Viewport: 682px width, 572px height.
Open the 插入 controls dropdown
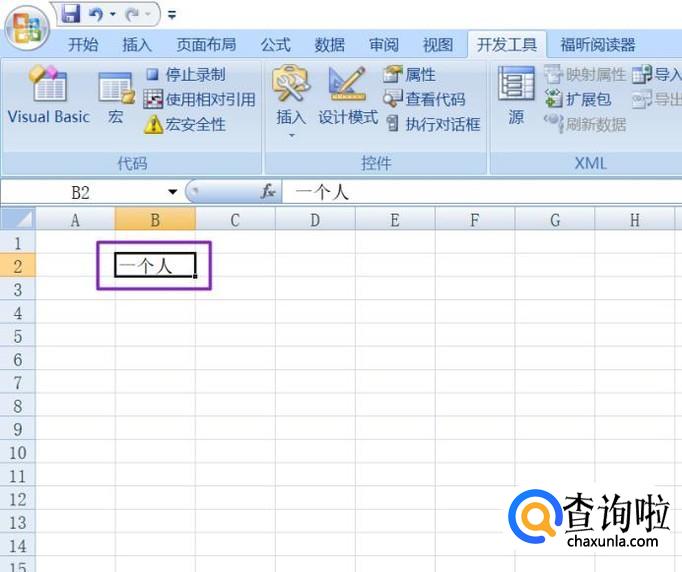point(291,102)
